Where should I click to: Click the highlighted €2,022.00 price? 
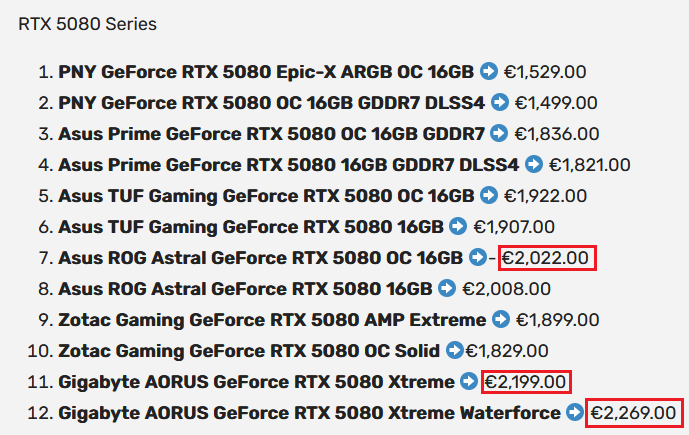click(547, 258)
